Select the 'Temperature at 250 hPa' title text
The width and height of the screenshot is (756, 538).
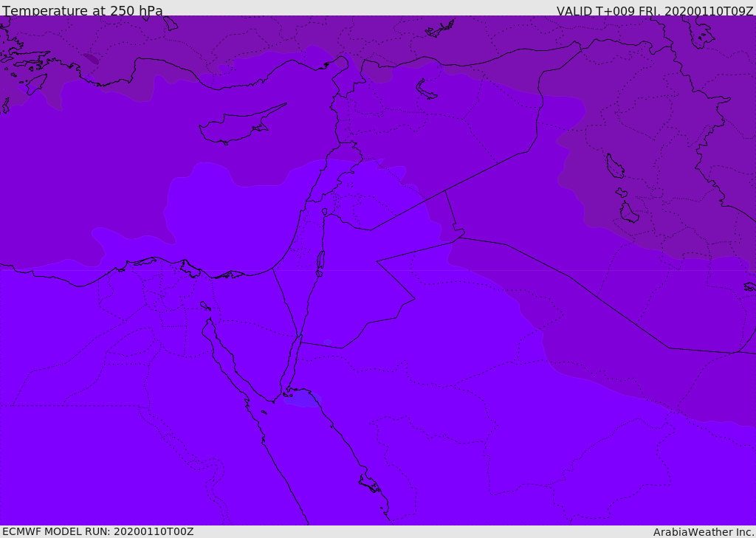[x=83, y=10]
